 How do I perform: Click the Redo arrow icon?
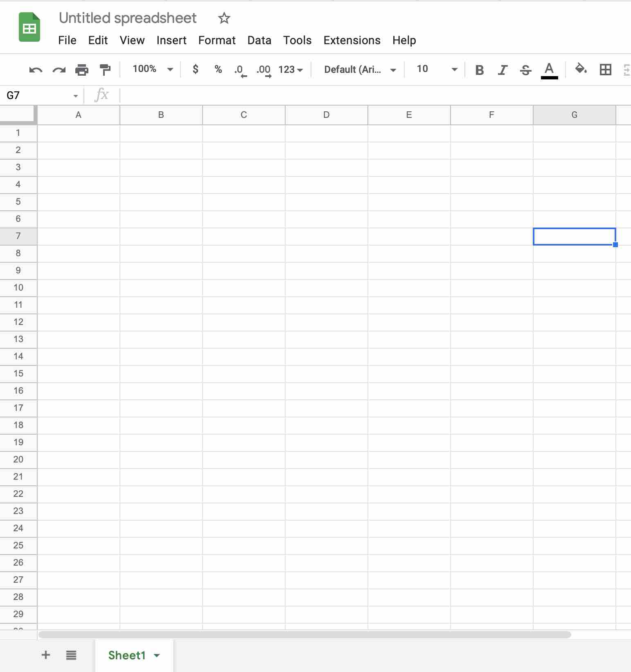click(x=59, y=70)
